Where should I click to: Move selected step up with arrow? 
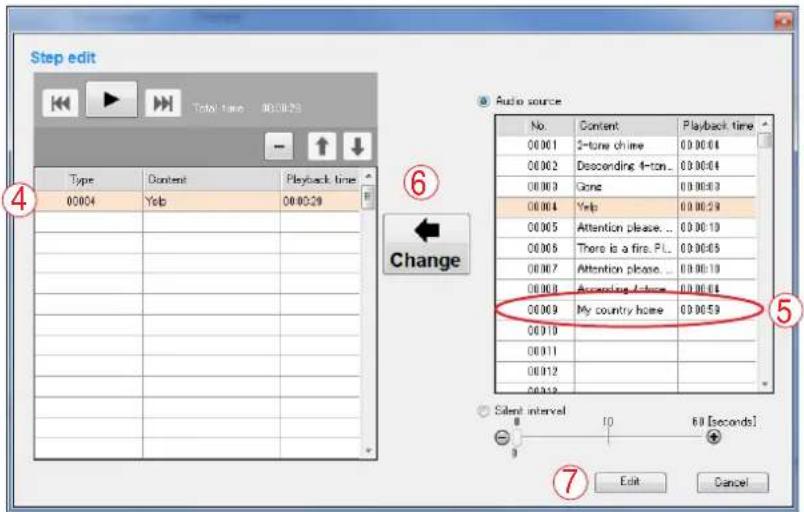[322, 146]
